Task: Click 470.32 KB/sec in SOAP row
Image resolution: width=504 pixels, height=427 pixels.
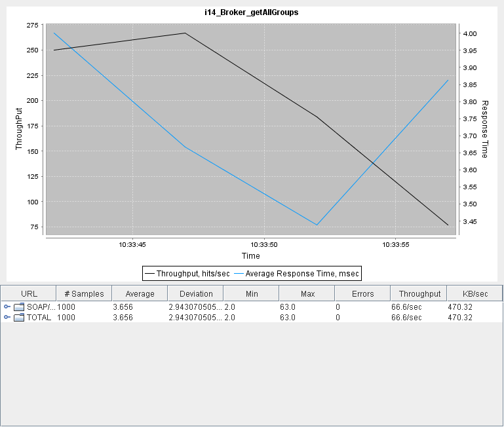Action: click(460, 307)
